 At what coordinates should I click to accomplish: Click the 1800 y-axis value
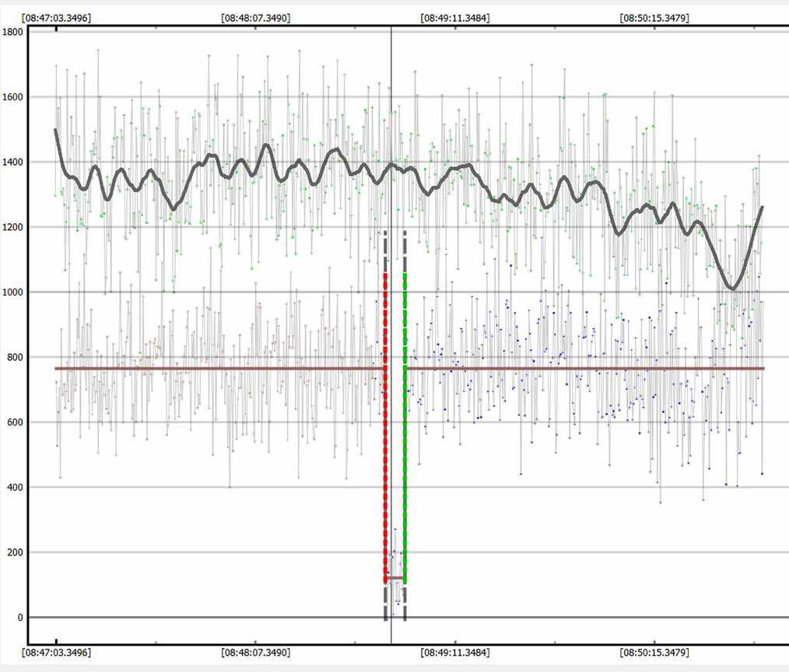[x=12, y=32]
